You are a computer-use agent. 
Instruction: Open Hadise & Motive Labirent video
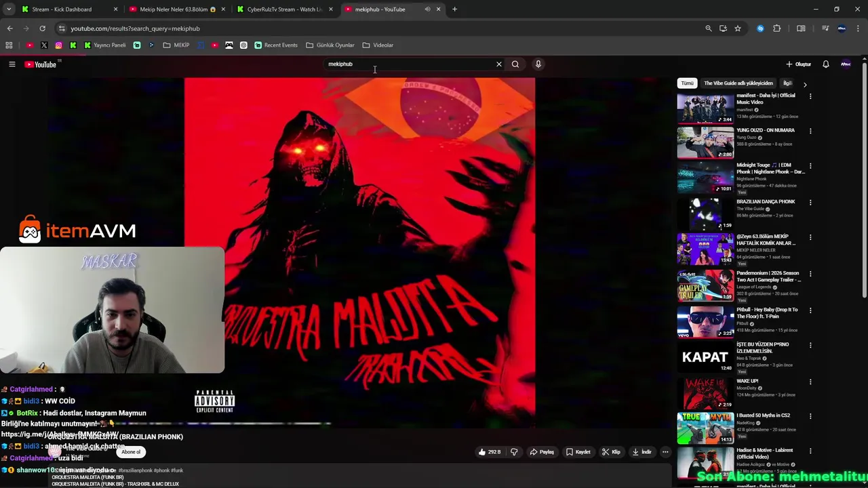coord(765,453)
